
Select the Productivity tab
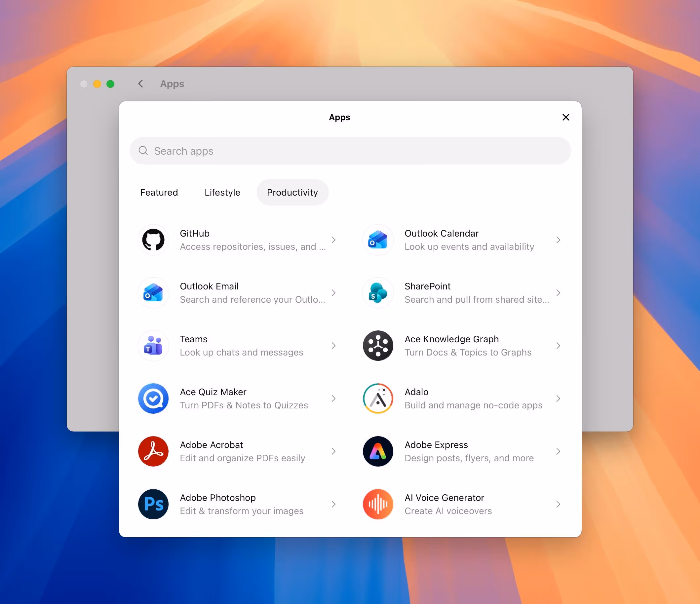click(x=292, y=192)
